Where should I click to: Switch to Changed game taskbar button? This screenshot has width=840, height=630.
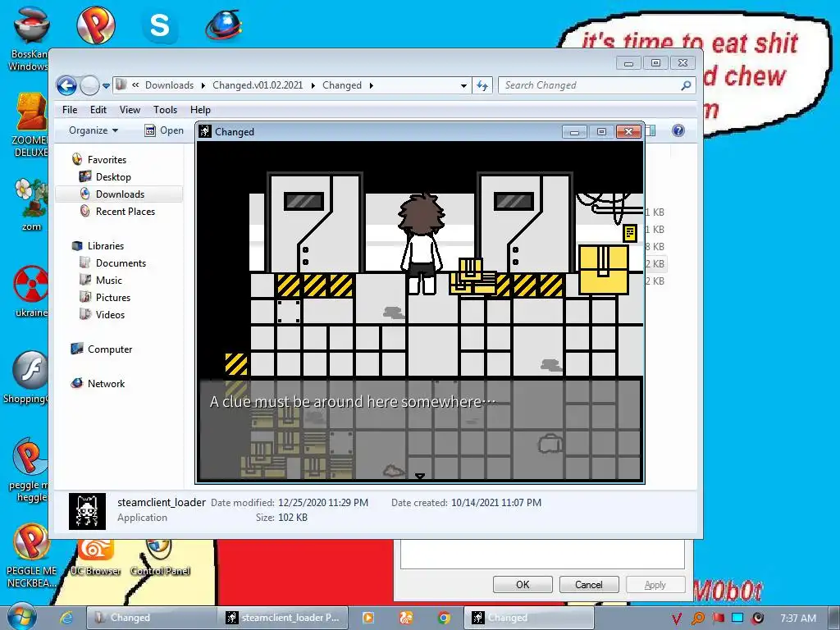[x=529, y=618]
